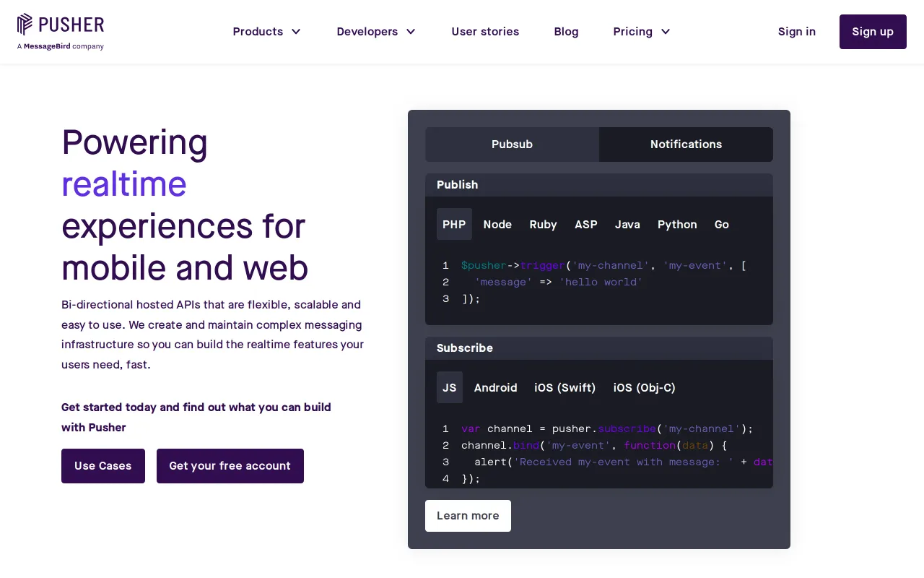Click the 'Publish' section heading
Screen dimensions: 924x578
pyautogui.click(x=457, y=185)
